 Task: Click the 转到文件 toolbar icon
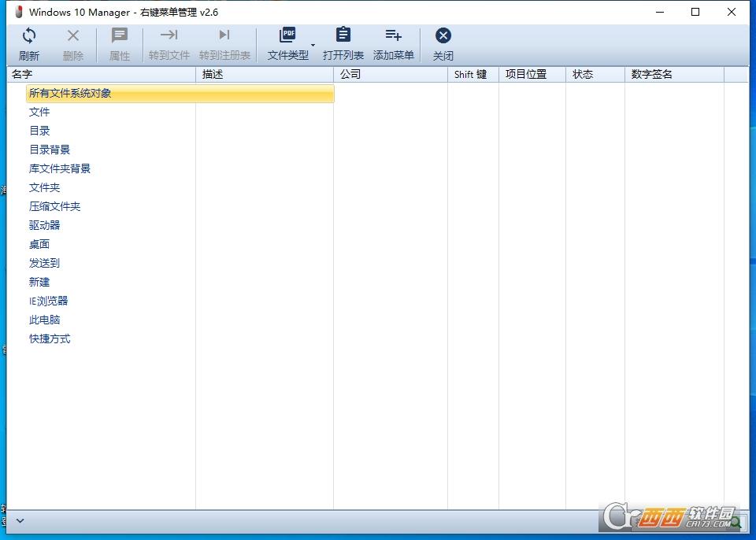click(x=169, y=35)
